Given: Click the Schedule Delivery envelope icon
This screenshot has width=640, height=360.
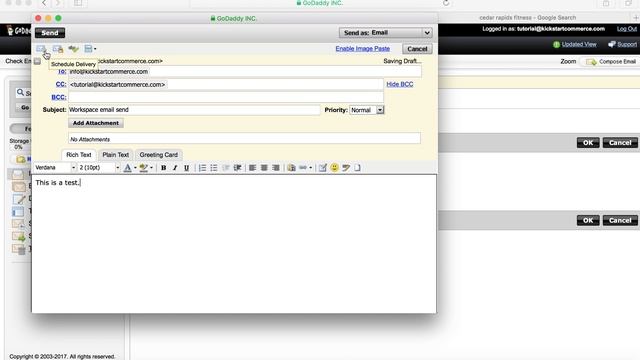Looking at the screenshot, I should click(41, 49).
